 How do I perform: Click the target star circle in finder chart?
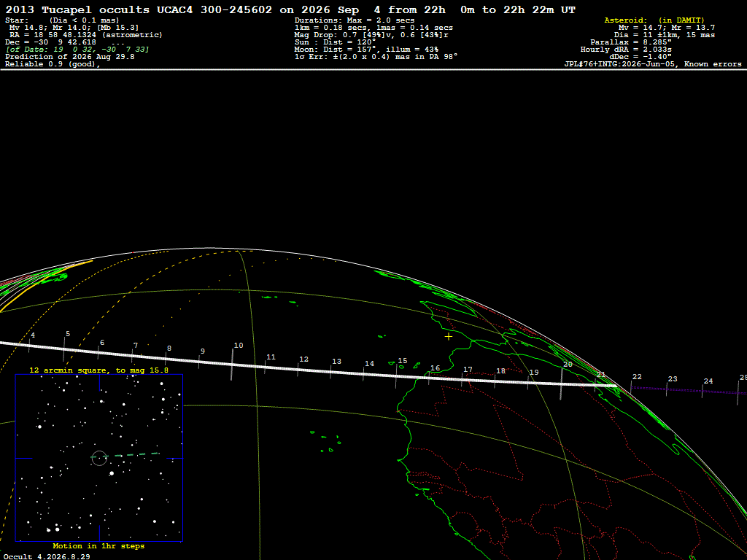tap(99, 458)
